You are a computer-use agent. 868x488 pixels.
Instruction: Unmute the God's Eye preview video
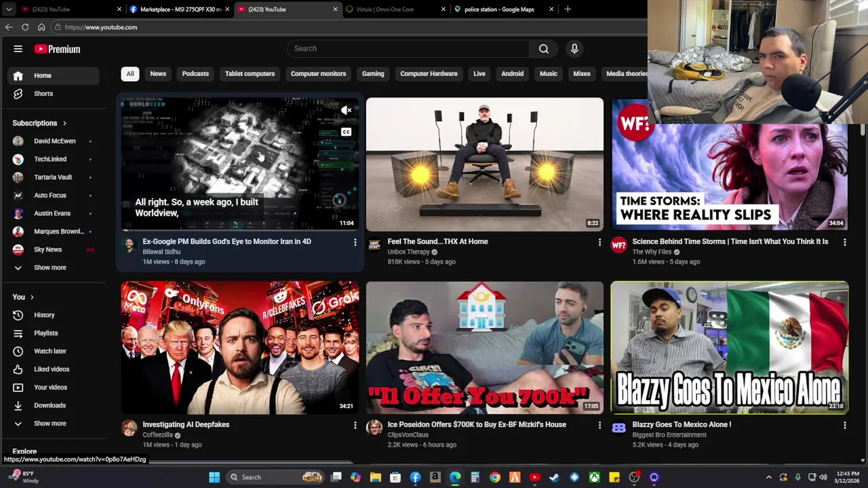point(346,110)
